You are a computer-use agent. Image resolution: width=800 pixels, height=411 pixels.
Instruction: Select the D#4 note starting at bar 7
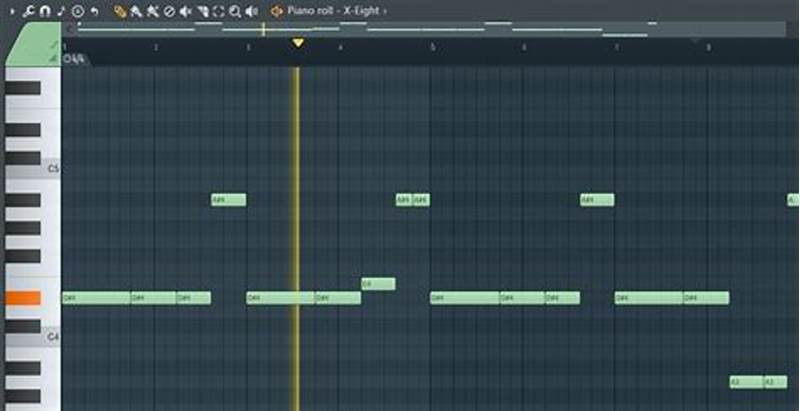pos(649,298)
